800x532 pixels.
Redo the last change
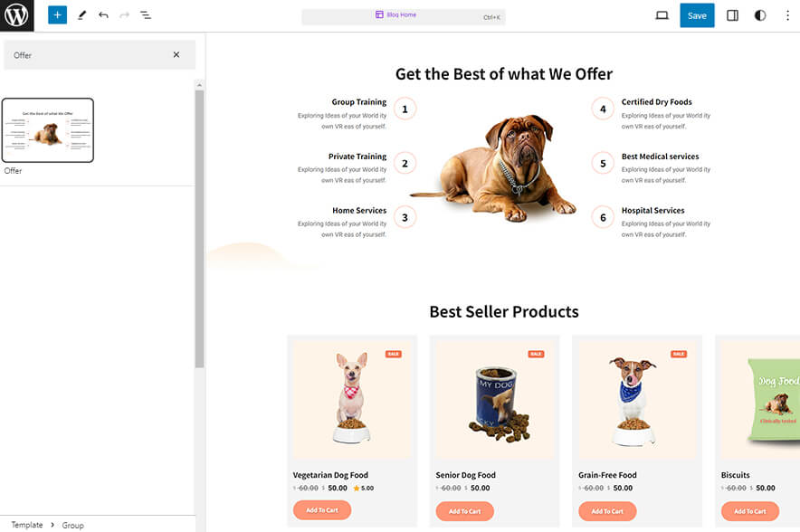coord(123,14)
